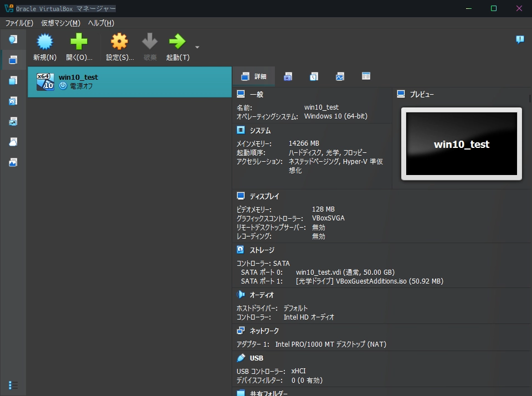Screen dimensions: 532x396
Task: Click the win10_test preview thumbnail
Action: click(461, 144)
